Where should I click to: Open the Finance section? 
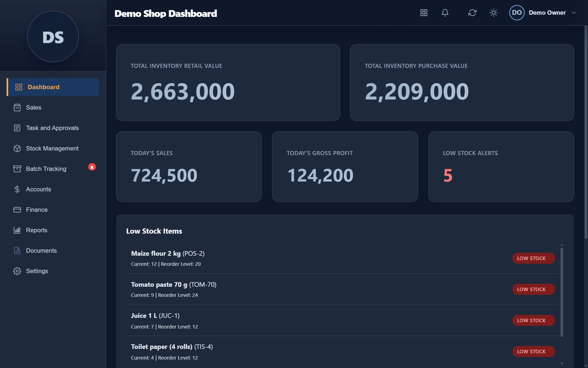[x=53, y=210]
